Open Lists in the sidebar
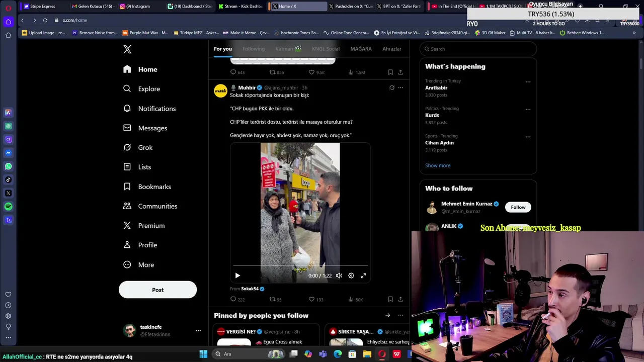 [x=137, y=167]
